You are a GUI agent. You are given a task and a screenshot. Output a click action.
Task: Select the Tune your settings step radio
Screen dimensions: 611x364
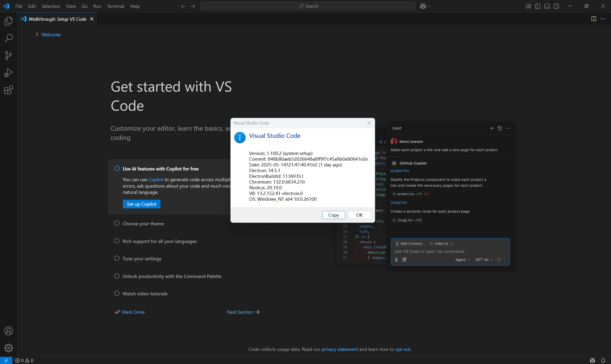click(117, 258)
